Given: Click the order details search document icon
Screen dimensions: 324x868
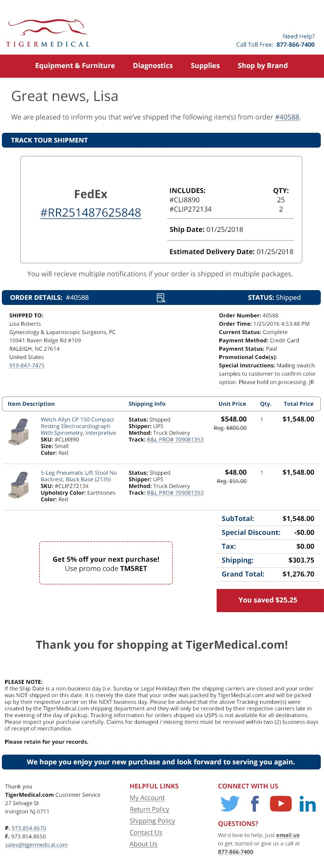Looking at the screenshot, I should [x=161, y=298].
